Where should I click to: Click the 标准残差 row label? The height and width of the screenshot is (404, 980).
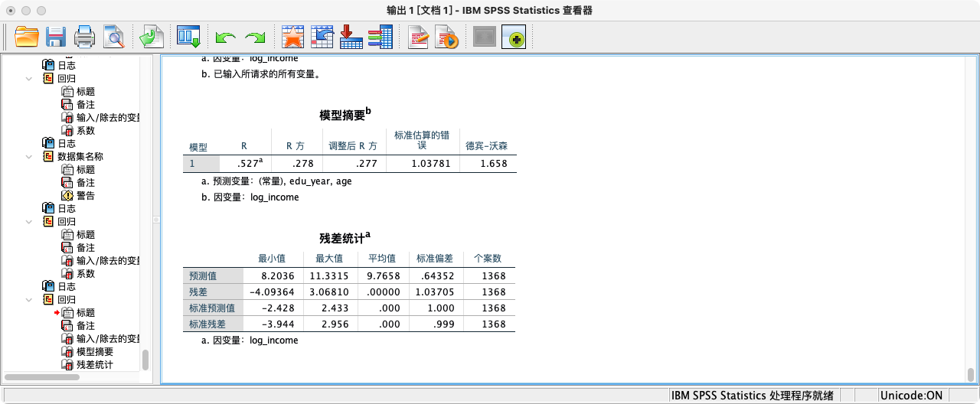207,324
